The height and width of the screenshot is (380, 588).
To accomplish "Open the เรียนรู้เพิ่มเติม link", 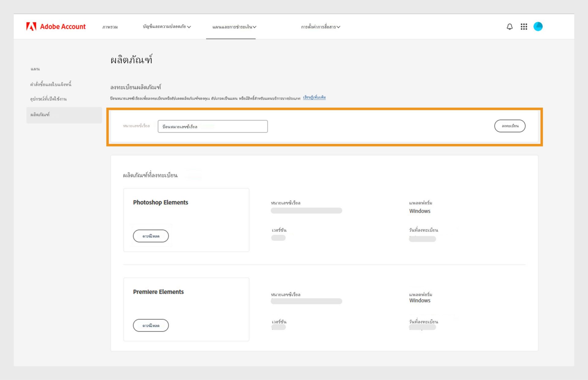I will (x=314, y=97).
